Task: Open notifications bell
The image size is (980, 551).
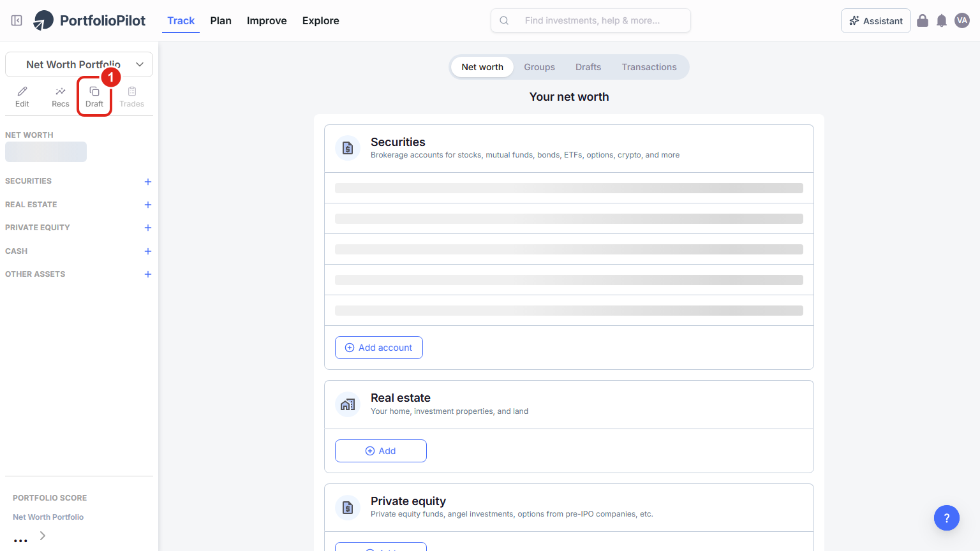Action: [942, 21]
